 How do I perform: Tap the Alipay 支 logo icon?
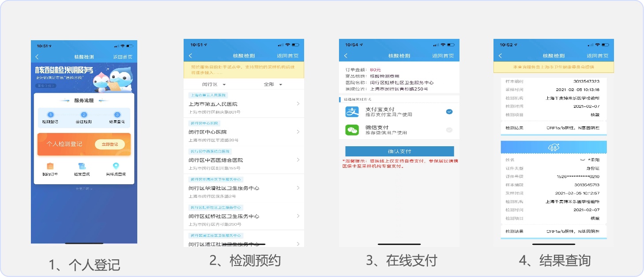click(x=352, y=112)
